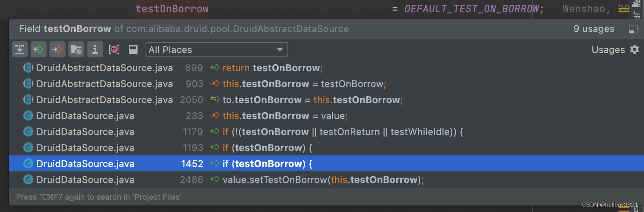Select the usage at line 903 this.testOnBorrow assignment
The height and width of the screenshot is (212, 644).
click(326, 84)
